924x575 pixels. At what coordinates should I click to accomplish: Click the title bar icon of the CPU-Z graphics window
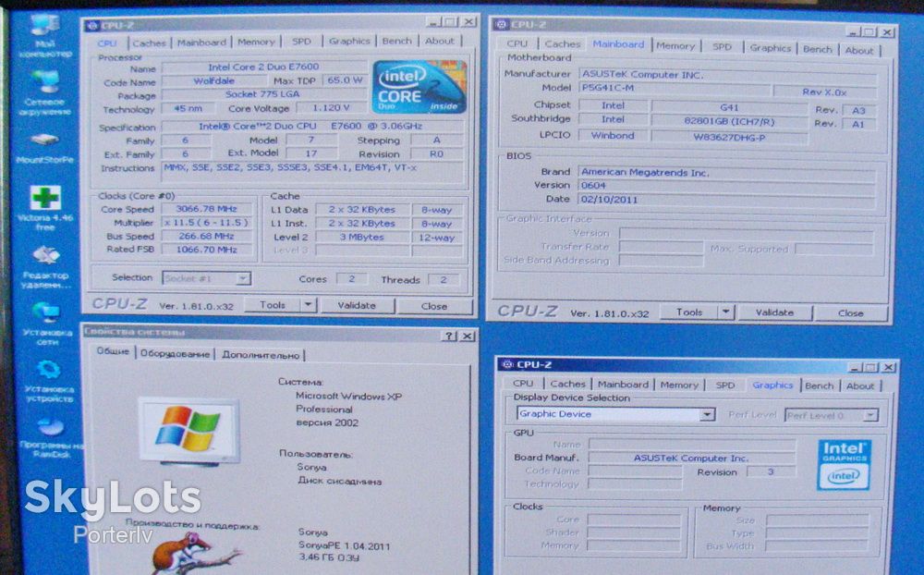(x=506, y=364)
